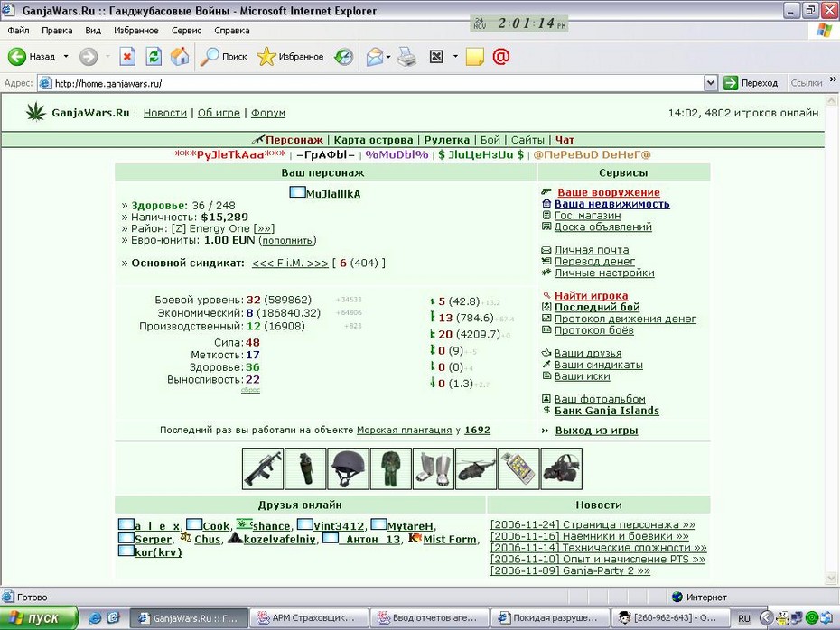This screenshot has width=840, height=630.
Task: Expand the address bar URL dropdown
Action: click(x=710, y=83)
